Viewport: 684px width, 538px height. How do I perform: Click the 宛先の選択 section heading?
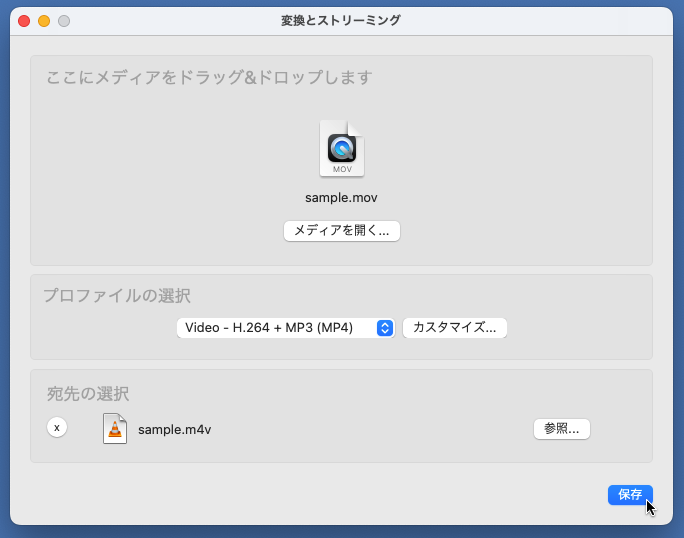coord(88,394)
